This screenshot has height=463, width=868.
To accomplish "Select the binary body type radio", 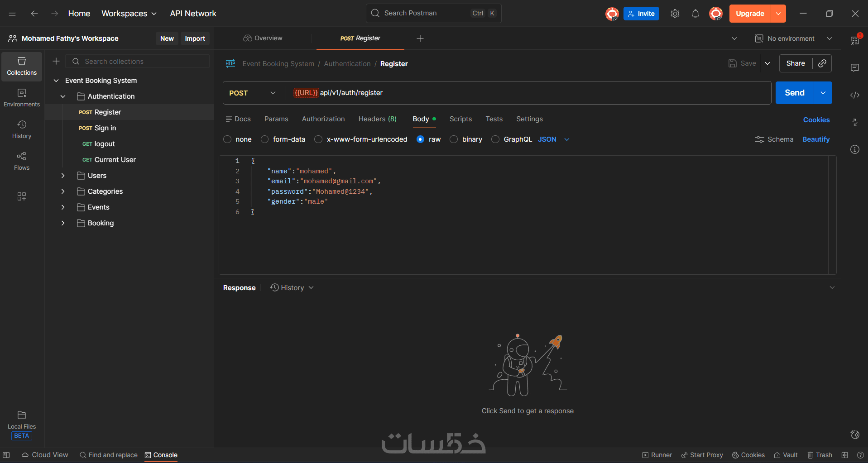I will tap(454, 139).
